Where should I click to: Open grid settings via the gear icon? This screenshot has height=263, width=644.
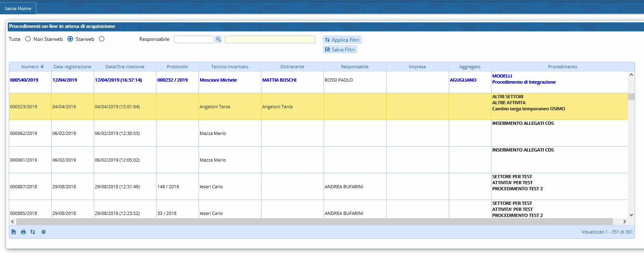click(44, 232)
